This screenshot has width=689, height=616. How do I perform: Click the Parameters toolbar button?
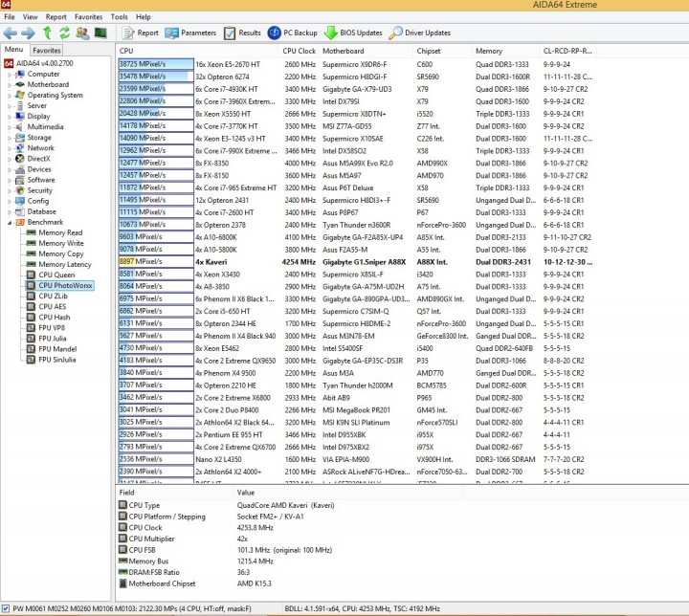tap(189, 33)
